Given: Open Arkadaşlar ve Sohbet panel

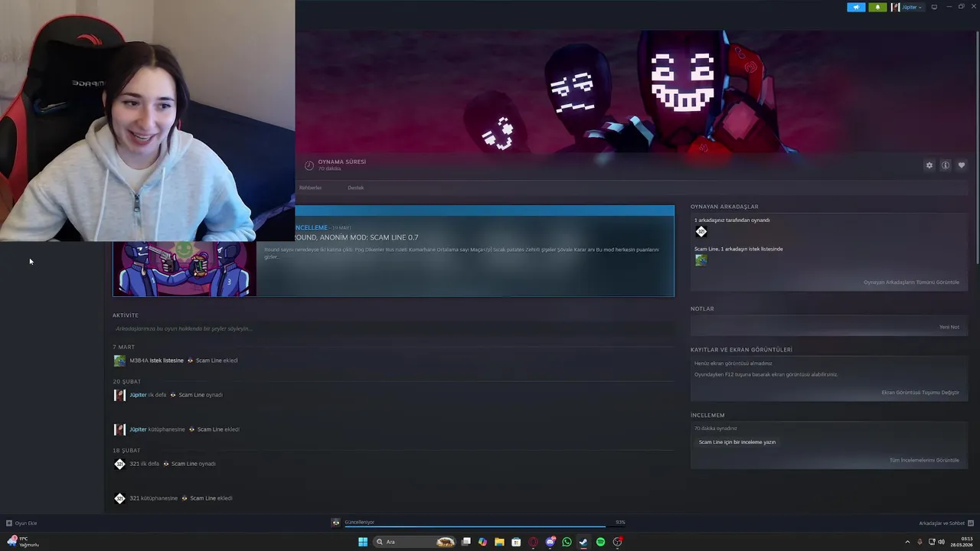Looking at the screenshot, I should tap(946, 523).
